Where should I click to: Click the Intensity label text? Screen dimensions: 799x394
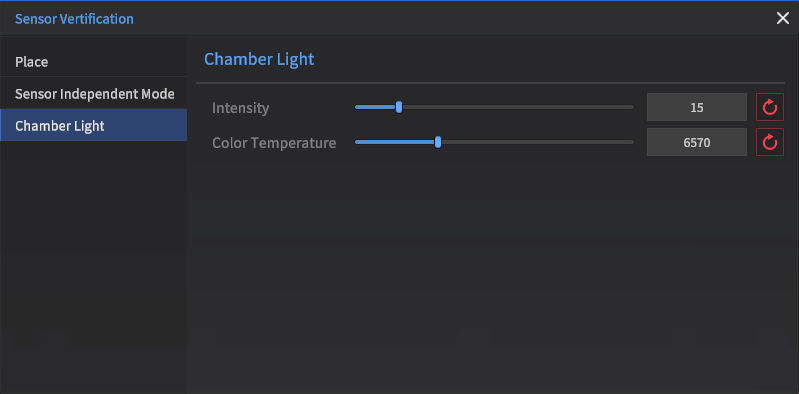point(241,108)
